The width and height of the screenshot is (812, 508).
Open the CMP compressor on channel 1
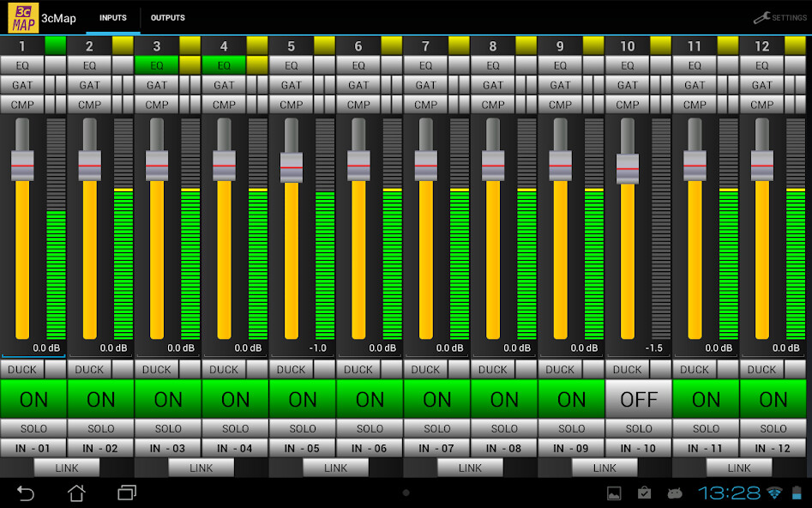[x=22, y=105]
